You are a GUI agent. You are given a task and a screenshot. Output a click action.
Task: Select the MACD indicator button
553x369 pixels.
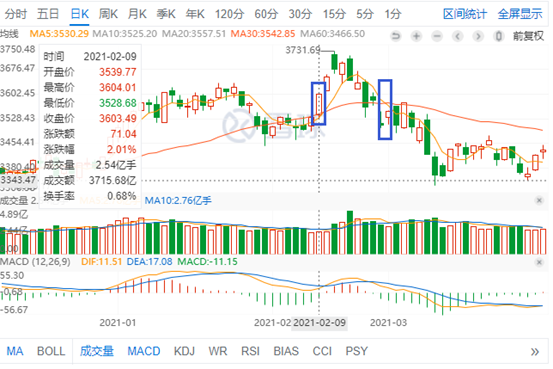tap(144, 351)
